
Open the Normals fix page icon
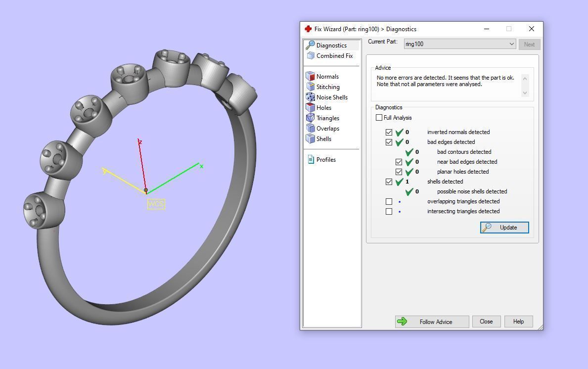click(311, 77)
